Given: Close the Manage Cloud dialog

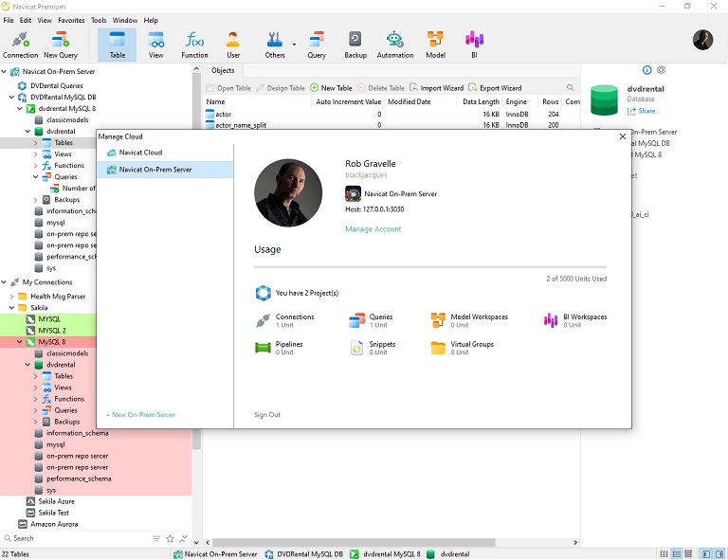Looking at the screenshot, I should tap(623, 136).
